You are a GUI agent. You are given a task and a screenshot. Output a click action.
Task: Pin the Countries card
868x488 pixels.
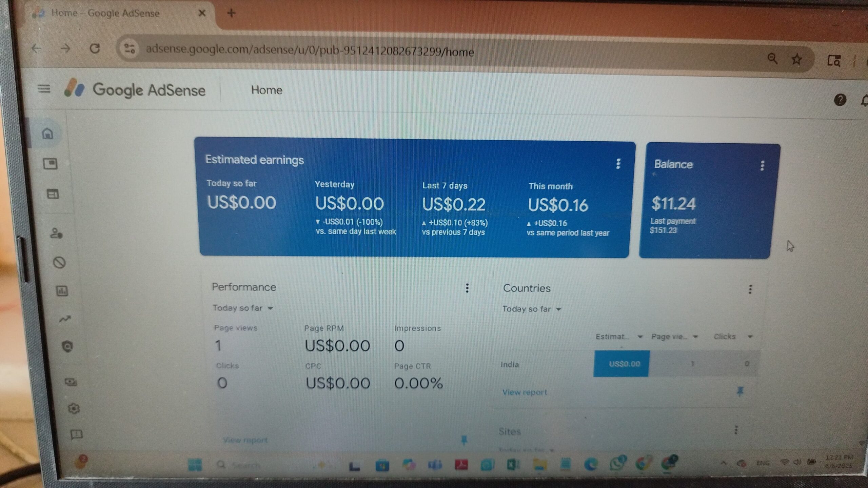click(x=740, y=391)
